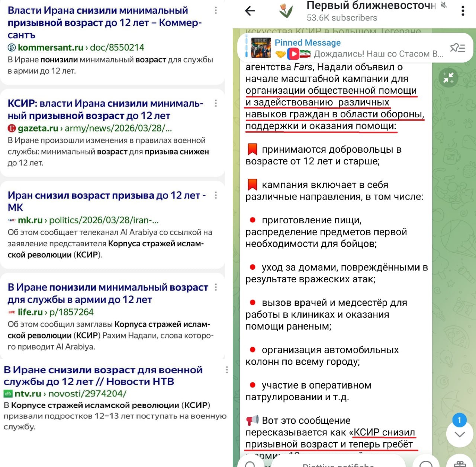Open three-dot menu for gazeta.ru result
Viewport: 476px width, 467px height.
point(216,103)
